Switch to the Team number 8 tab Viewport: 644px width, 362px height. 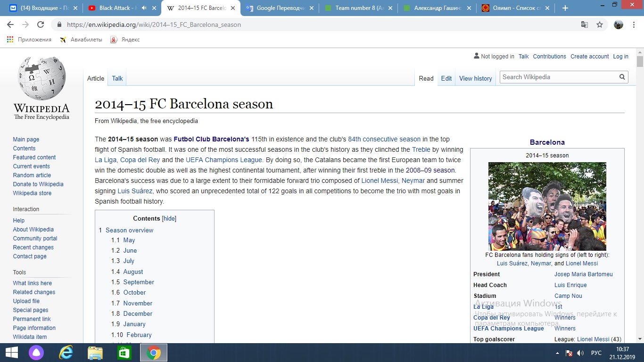358,8
